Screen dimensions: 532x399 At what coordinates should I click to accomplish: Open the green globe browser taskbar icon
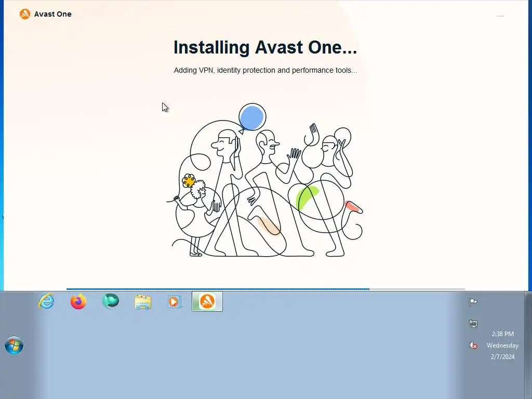pos(111,301)
